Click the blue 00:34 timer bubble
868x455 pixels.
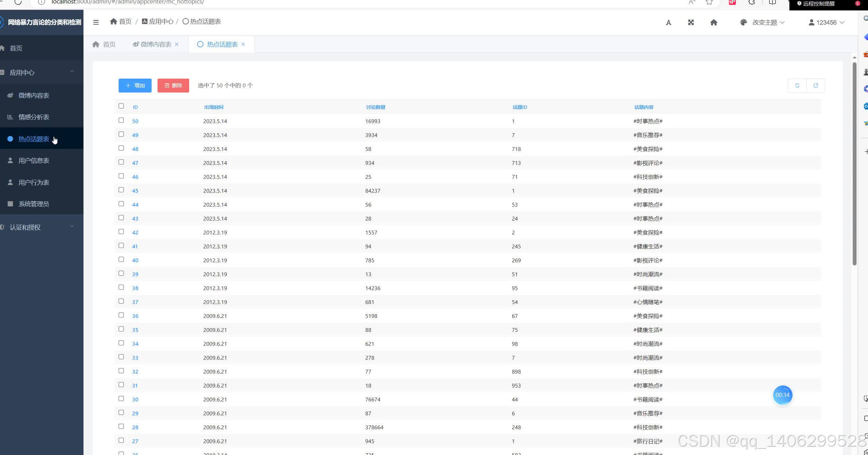point(782,395)
